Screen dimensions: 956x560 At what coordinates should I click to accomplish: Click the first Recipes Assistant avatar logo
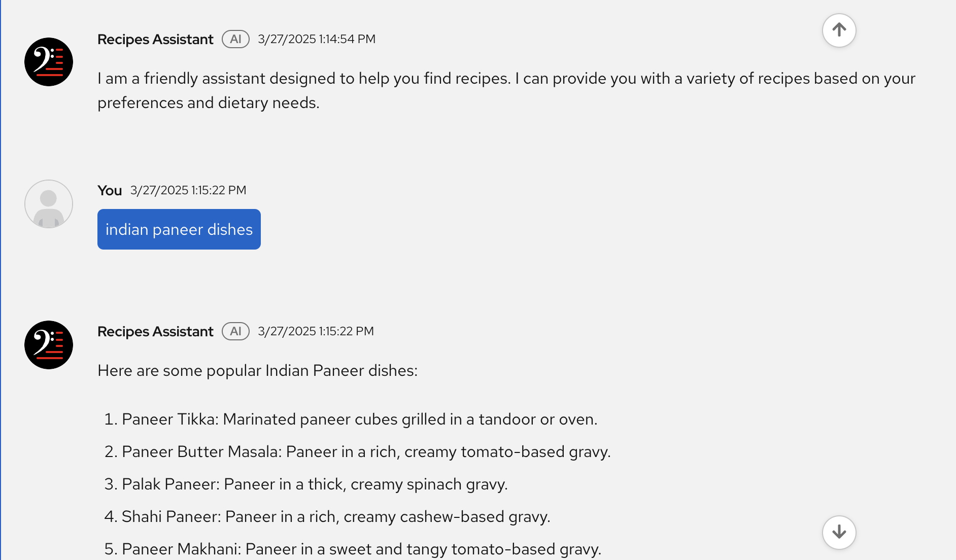pos(49,62)
